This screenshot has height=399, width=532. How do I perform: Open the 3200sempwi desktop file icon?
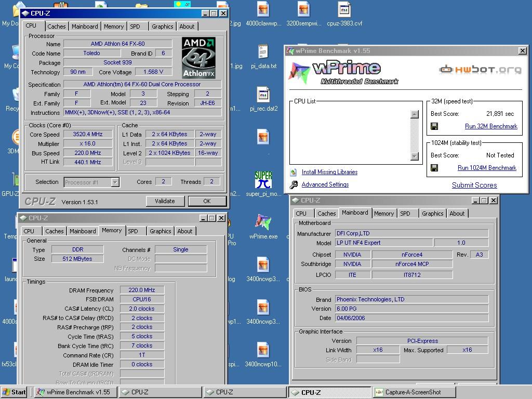tap(303, 10)
